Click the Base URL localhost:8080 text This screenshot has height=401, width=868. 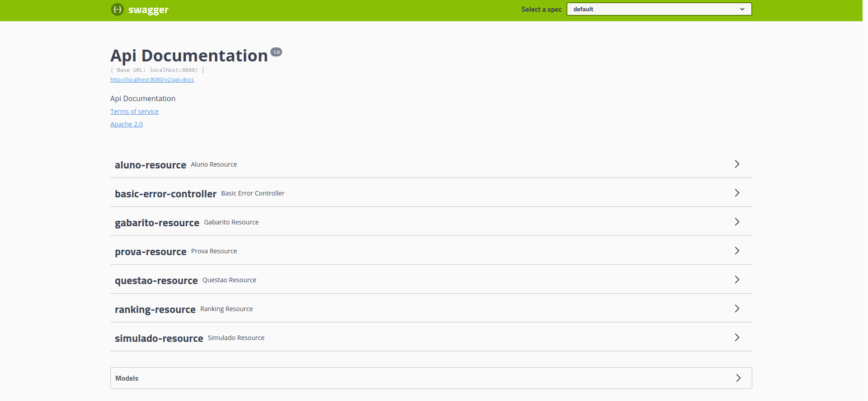click(157, 70)
